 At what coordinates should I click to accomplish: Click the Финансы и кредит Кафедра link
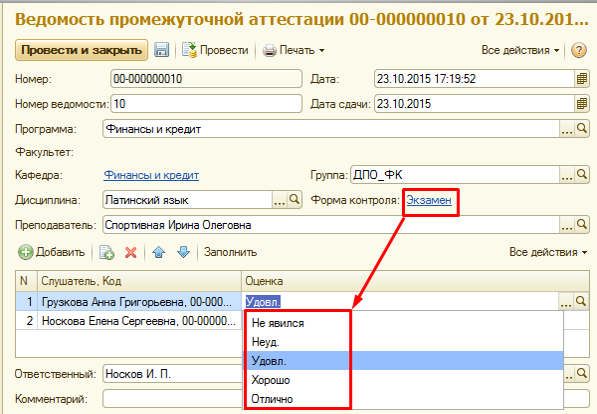tap(151, 175)
